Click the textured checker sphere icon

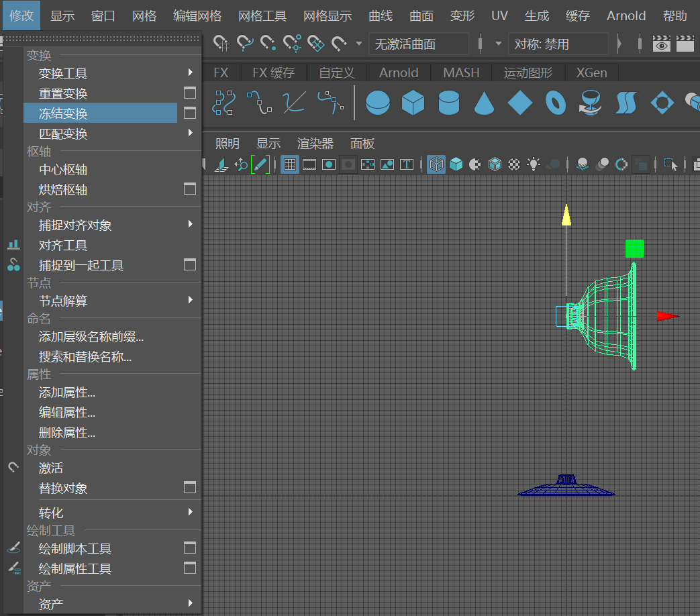click(x=514, y=164)
